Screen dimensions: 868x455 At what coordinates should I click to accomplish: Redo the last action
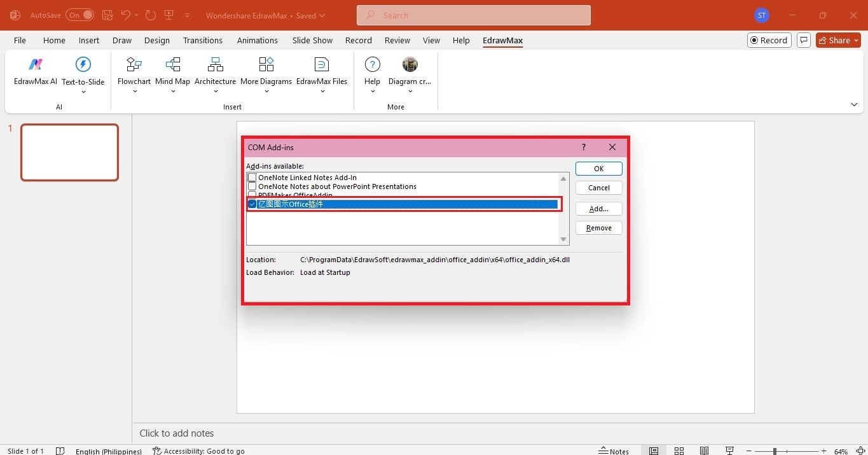pos(150,15)
